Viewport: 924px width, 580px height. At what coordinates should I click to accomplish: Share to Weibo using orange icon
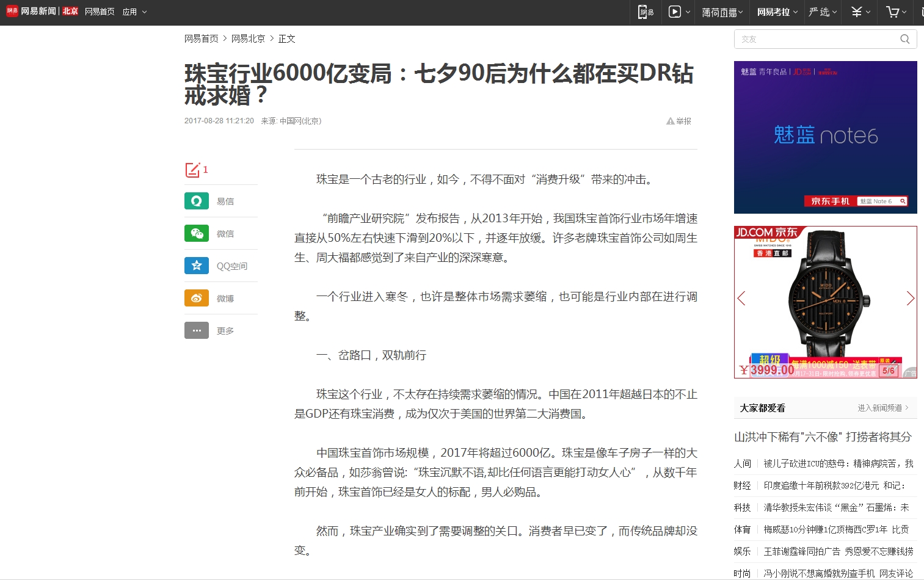click(x=197, y=298)
